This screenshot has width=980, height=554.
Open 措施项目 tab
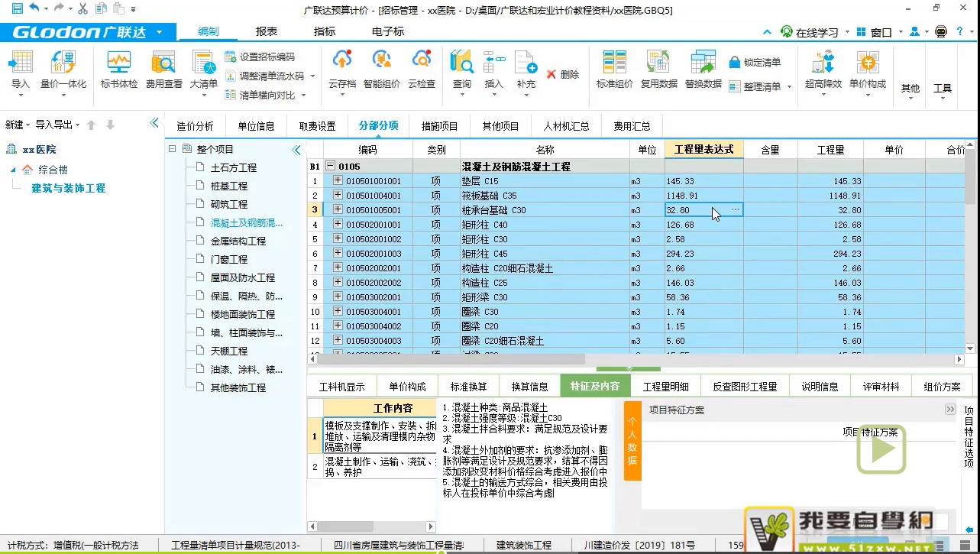coord(439,126)
